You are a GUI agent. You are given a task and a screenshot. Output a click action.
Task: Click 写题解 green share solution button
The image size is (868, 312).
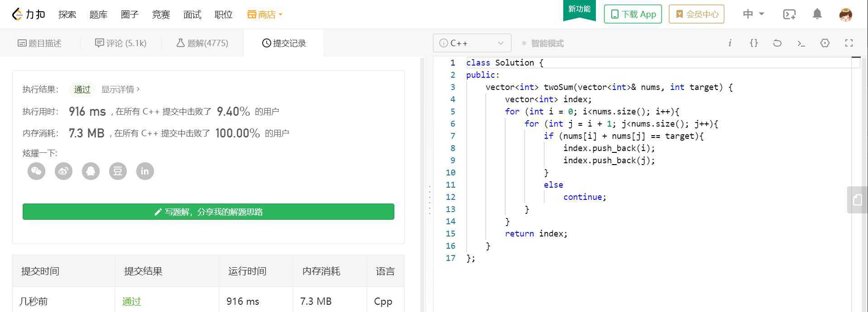[208, 212]
